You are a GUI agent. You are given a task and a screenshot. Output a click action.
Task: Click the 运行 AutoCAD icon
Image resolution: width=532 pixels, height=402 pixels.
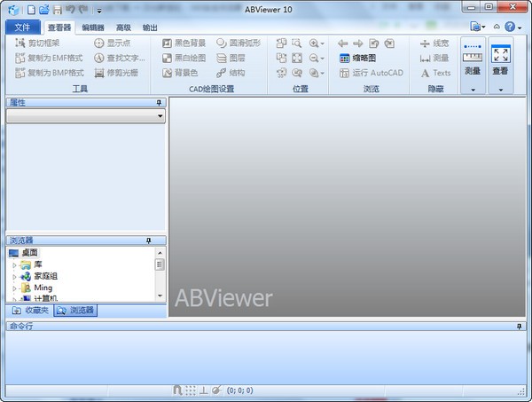(345, 73)
